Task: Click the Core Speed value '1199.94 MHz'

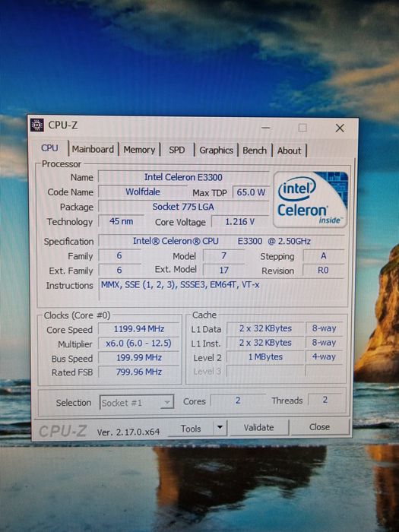Action: click(x=139, y=329)
